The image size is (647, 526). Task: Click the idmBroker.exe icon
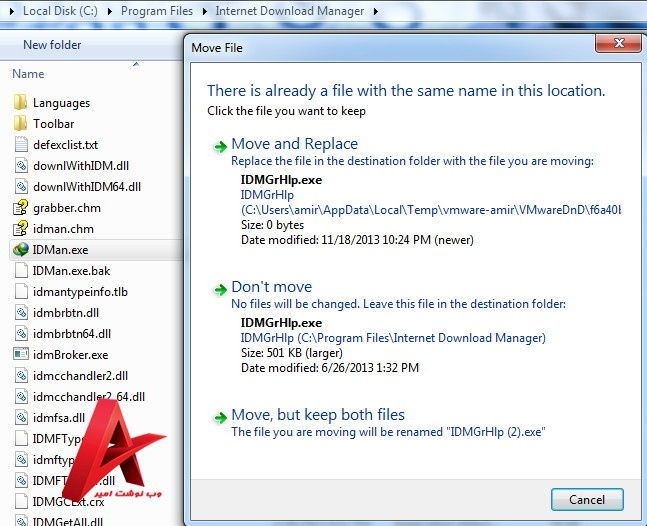(x=21, y=354)
